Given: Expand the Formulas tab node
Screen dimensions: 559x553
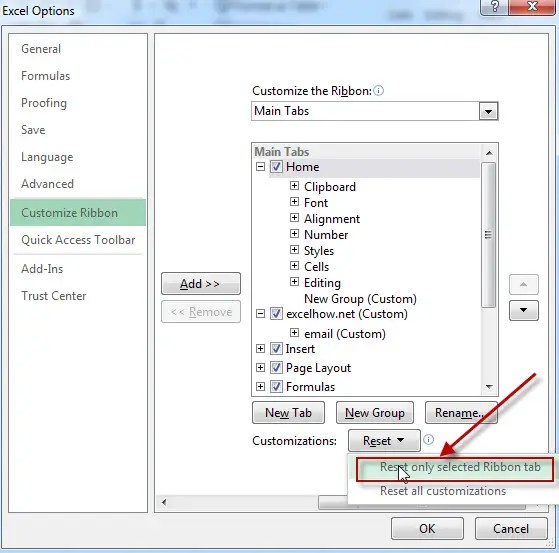Looking at the screenshot, I should click(x=261, y=386).
